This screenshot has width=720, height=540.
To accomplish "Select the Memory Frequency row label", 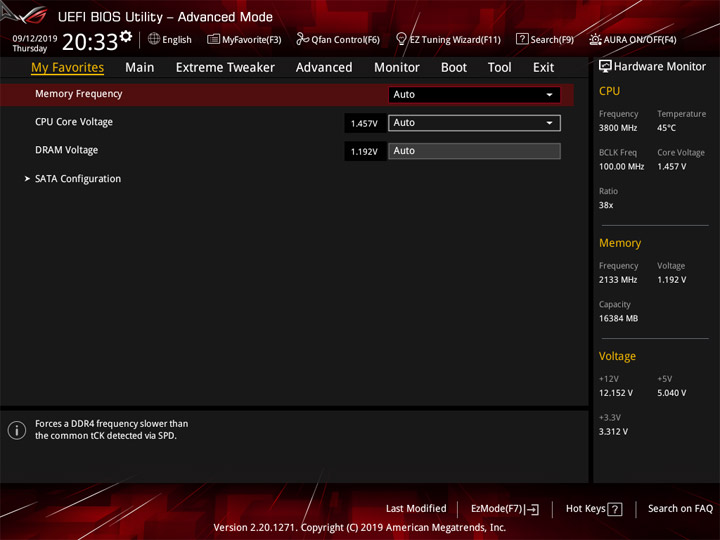I will [x=79, y=94].
